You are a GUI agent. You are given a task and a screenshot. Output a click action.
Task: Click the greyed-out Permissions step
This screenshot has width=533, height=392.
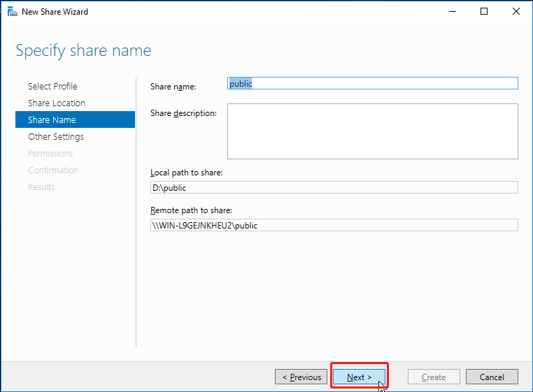pyautogui.click(x=50, y=153)
